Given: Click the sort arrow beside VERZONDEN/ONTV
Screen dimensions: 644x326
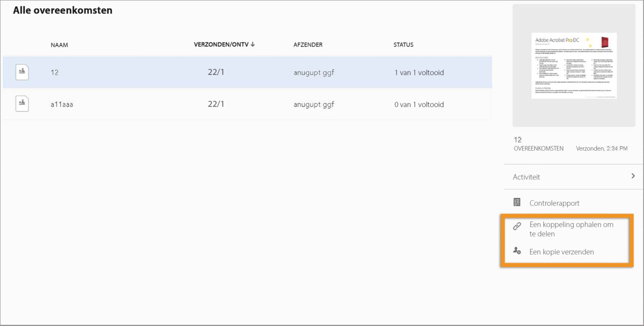Looking at the screenshot, I should point(253,44).
